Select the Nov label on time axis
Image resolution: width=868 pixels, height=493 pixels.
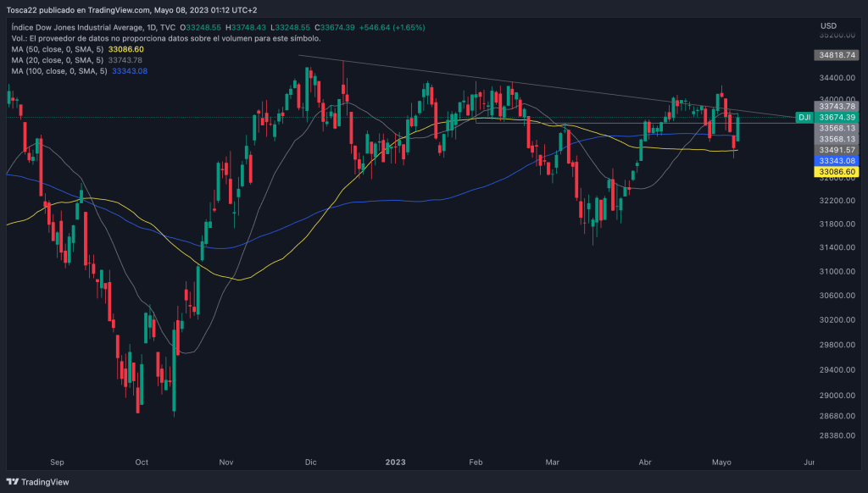click(x=225, y=463)
